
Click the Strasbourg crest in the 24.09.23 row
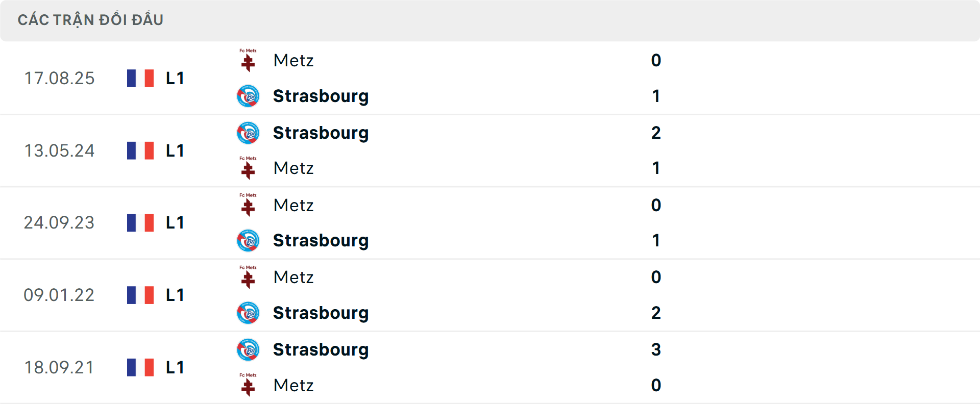[x=248, y=241]
